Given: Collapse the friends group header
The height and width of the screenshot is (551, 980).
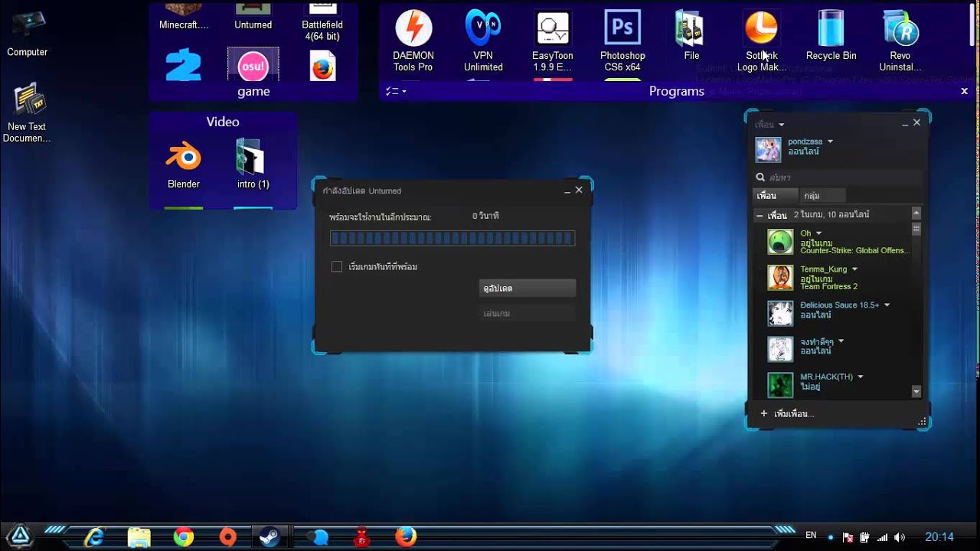Looking at the screenshot, I should click(759, 215).
